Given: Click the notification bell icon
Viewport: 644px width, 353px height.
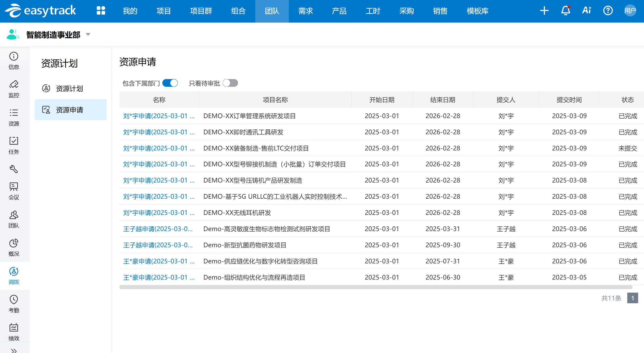Looking at the screenshot, I should 566,11.
